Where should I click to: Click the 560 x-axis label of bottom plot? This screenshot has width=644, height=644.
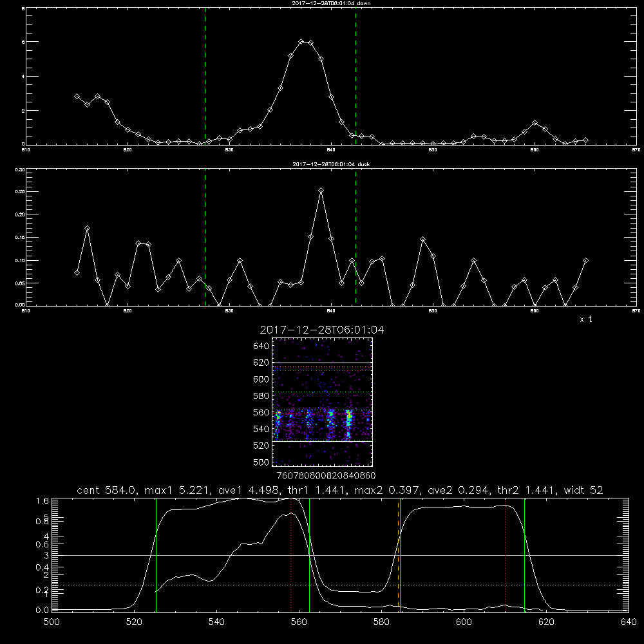point(299,622)
